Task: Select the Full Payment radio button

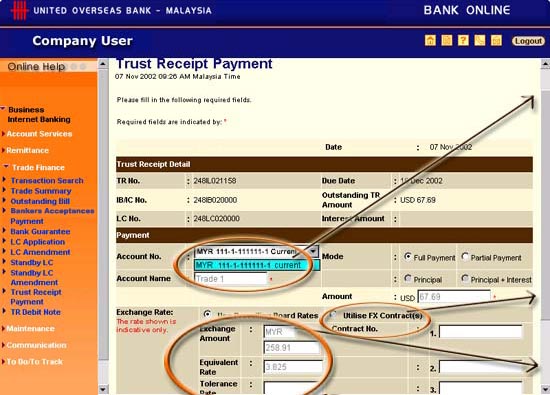Action: [x=408, y=256]
